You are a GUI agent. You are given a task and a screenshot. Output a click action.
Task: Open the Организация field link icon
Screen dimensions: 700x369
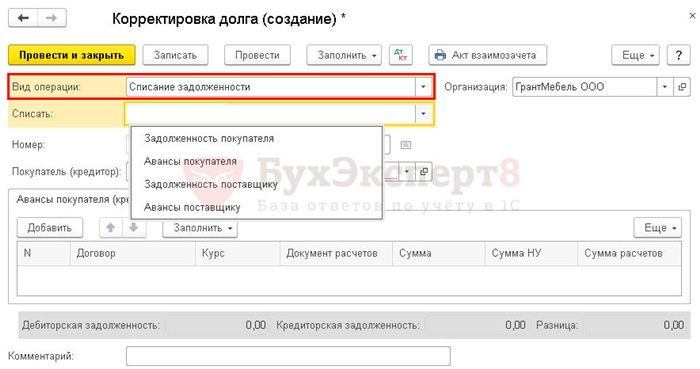(x=682, y=87)
